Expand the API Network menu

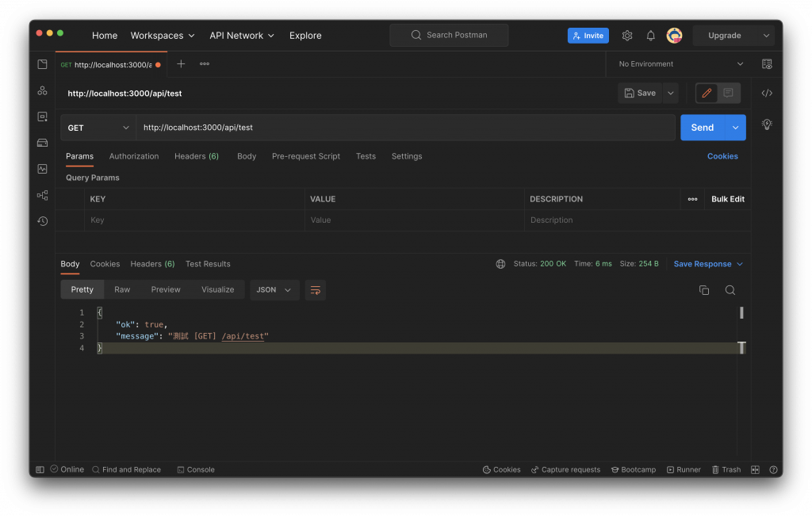click(242, 35)
